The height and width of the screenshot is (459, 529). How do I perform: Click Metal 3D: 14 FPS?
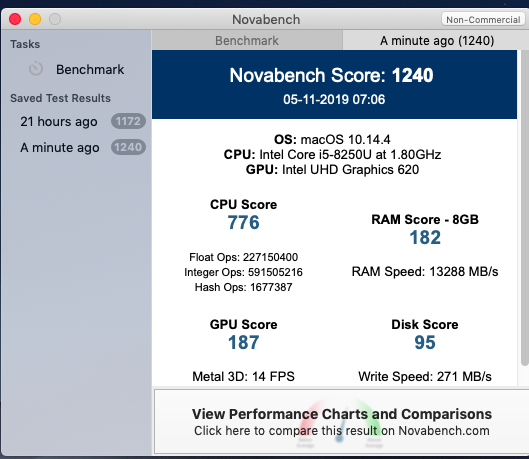[x=244, y=376]
